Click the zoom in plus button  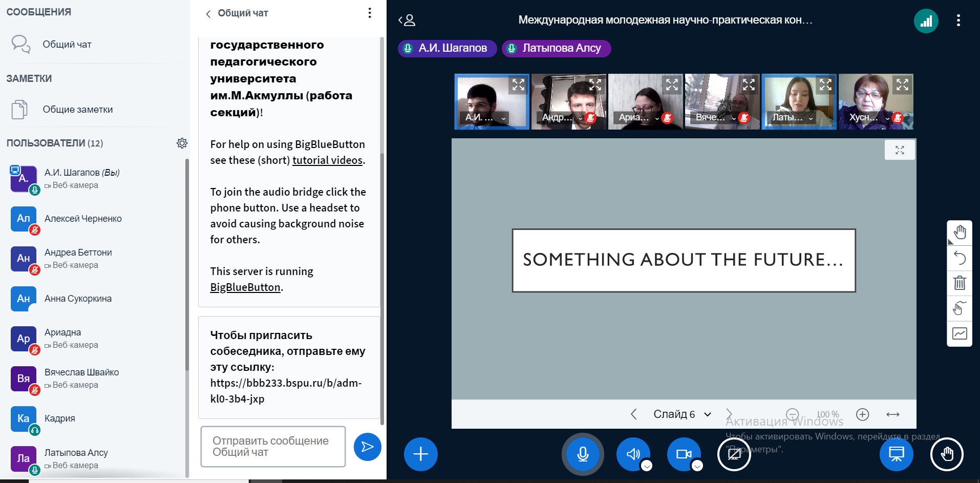pyautogui.click(x=862, y=414)
